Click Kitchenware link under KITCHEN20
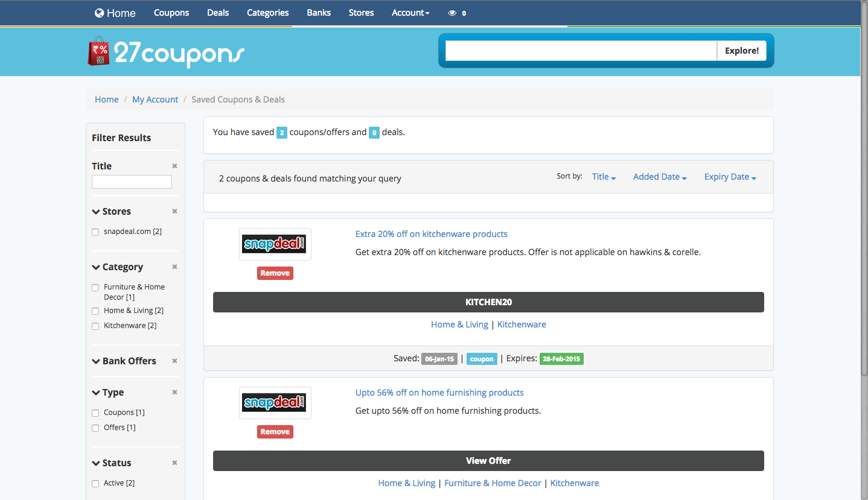This screenshot has height=500, width=868. pos(522,324)
